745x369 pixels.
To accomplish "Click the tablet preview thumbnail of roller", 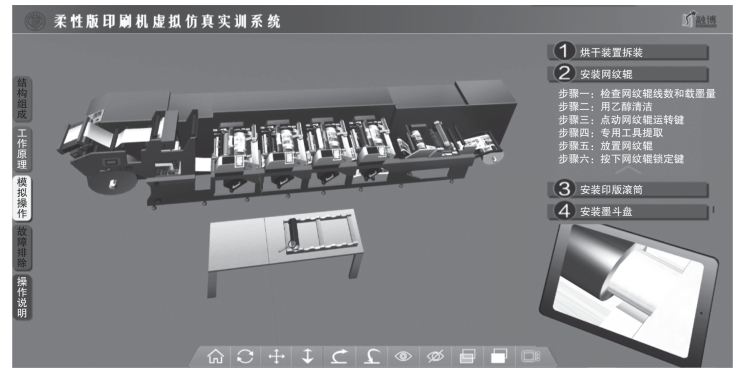I will click(629, 293).
